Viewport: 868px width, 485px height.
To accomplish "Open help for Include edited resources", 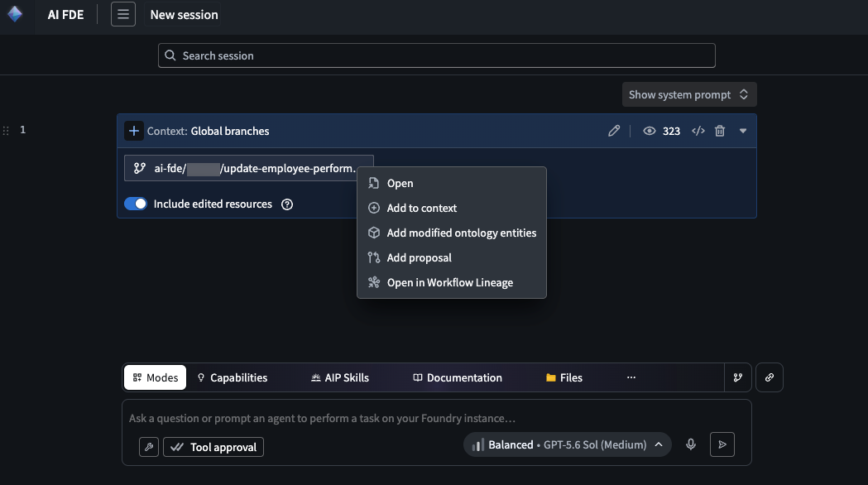I will pyautogui.click(x=287, y=204).
